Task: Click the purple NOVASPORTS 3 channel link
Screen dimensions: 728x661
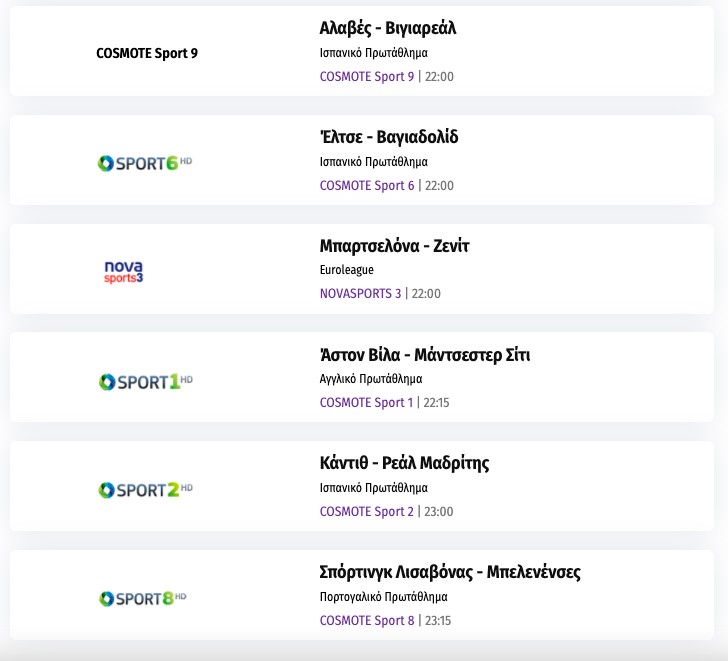Action: click(x=360, y=294)
